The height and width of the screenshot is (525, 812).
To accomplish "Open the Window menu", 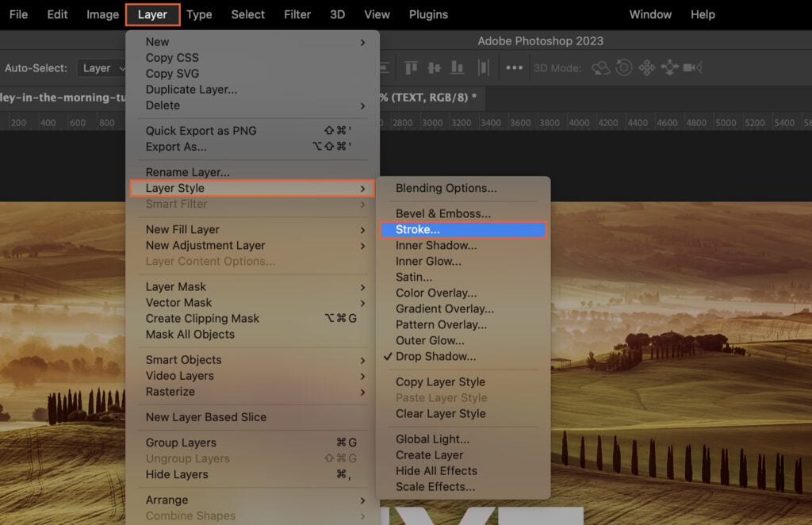I will coord(650,14).
